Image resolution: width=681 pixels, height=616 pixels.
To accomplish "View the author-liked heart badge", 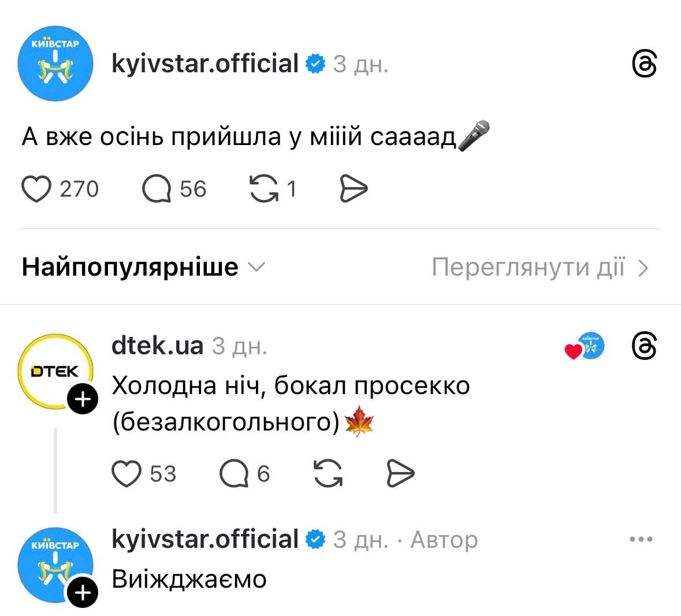I will coord(584,347).
